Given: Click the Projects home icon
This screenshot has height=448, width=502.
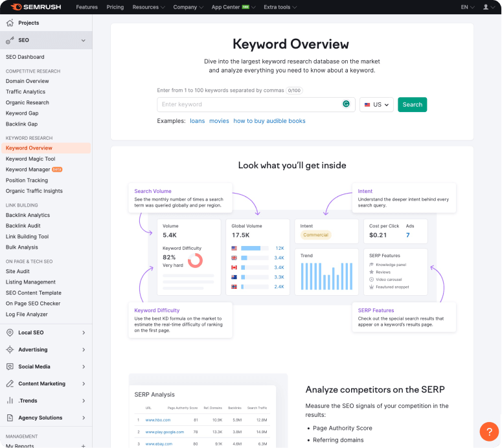Looking at the screenshot, I should click(10, 23).
